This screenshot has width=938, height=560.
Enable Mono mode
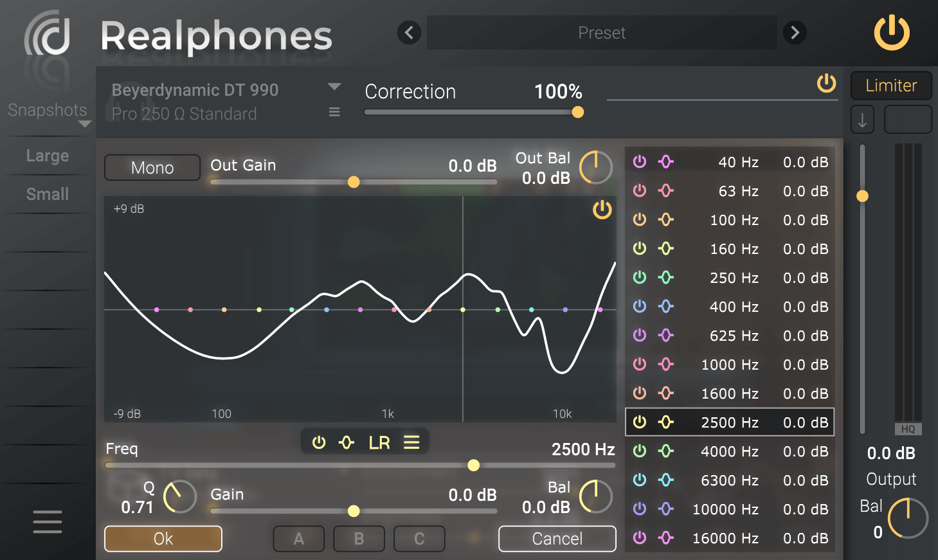click(152, 168)
